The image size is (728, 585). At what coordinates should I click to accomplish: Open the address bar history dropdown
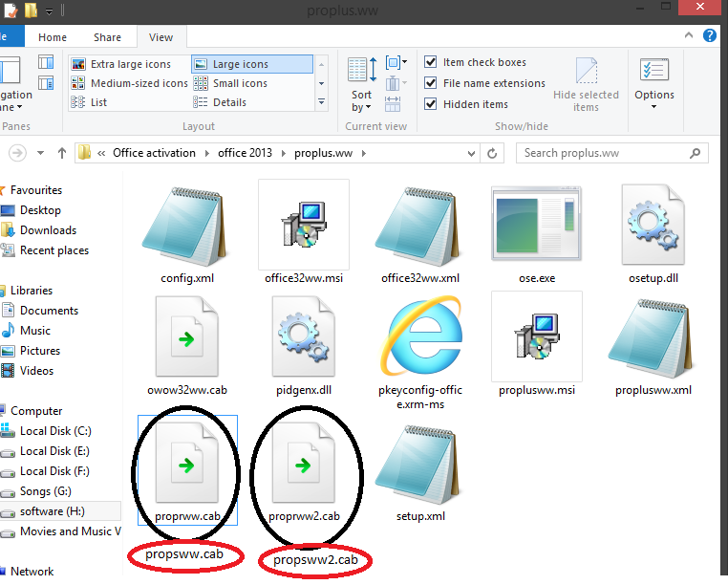470,153
